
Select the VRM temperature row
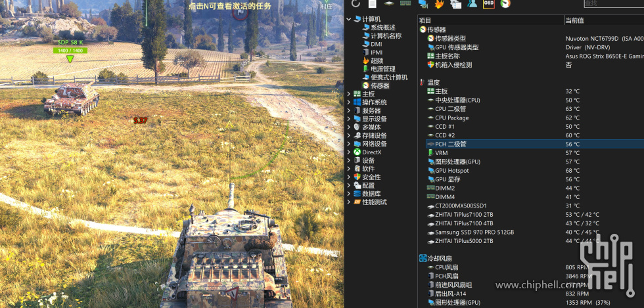(535, 153)
